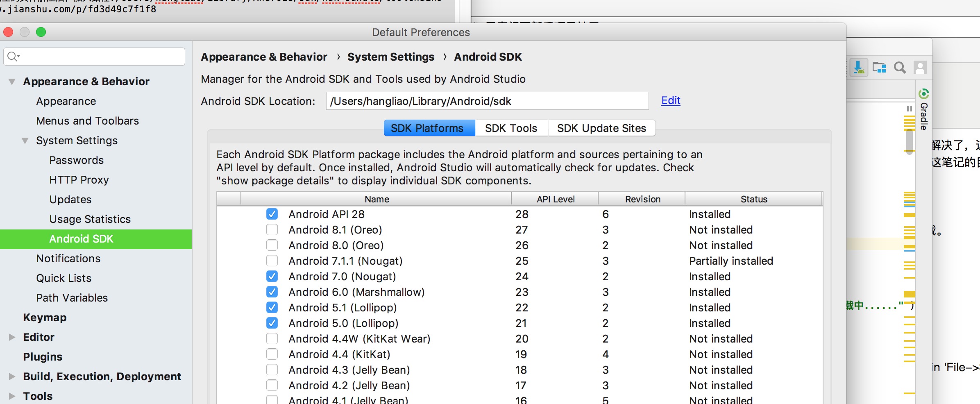Click the SDK Manager download icon
Viewport: 980px width, 404px height.
click(858, 68)
